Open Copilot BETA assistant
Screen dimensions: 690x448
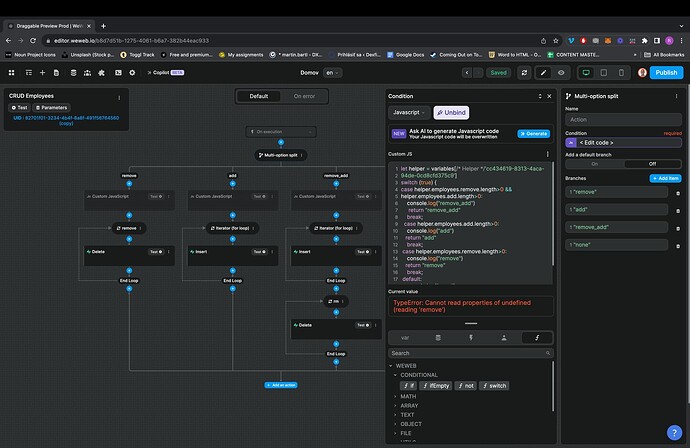point(166,73)
